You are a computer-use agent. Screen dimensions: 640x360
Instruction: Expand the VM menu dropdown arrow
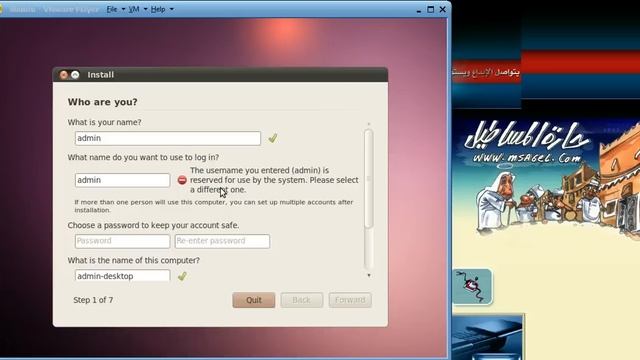click(145, 9)
